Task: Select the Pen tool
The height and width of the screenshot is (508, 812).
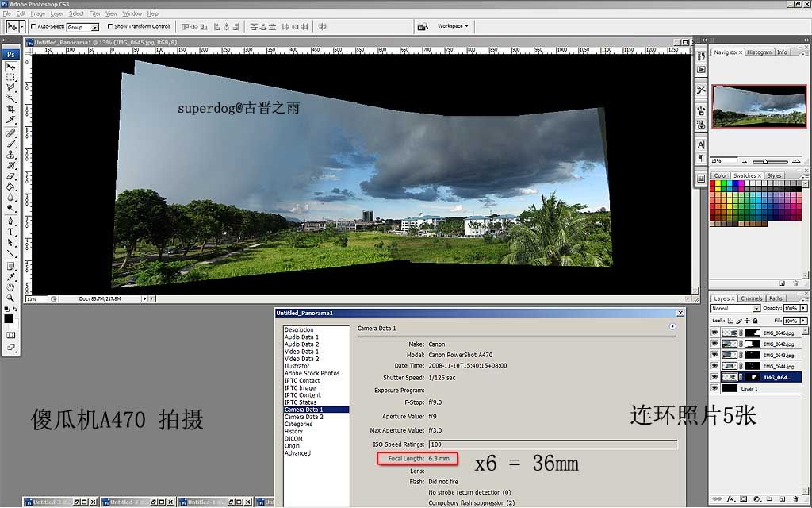Action: pyautogui.click(x=10, y=221)
